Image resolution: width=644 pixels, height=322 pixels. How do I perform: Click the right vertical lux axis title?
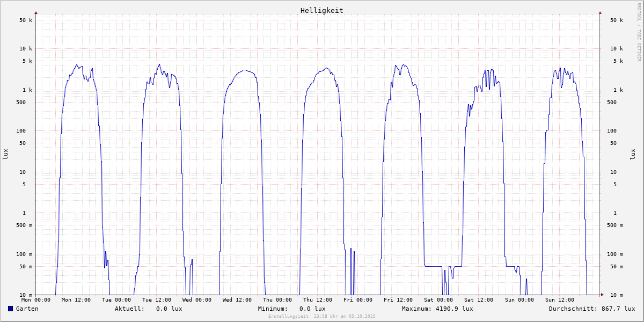tap(633, 154)
